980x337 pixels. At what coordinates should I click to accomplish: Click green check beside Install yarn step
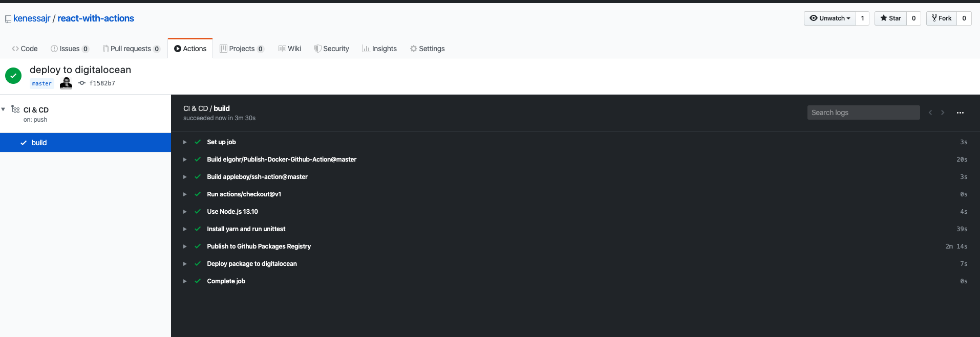coord(198,229)
